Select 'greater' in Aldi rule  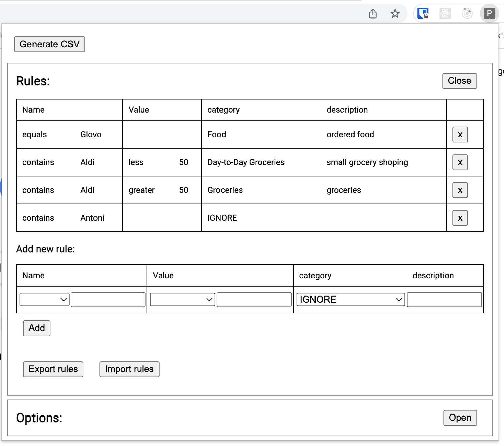coord(141,190)
